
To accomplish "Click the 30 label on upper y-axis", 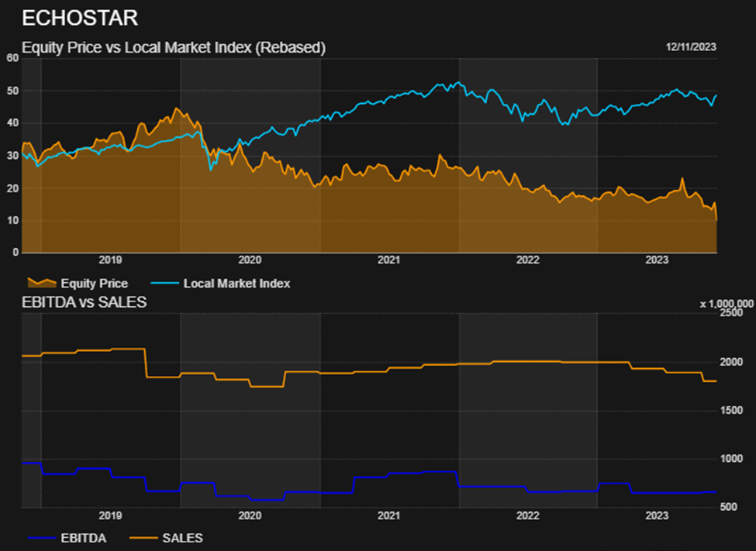I will click(12, 156).
